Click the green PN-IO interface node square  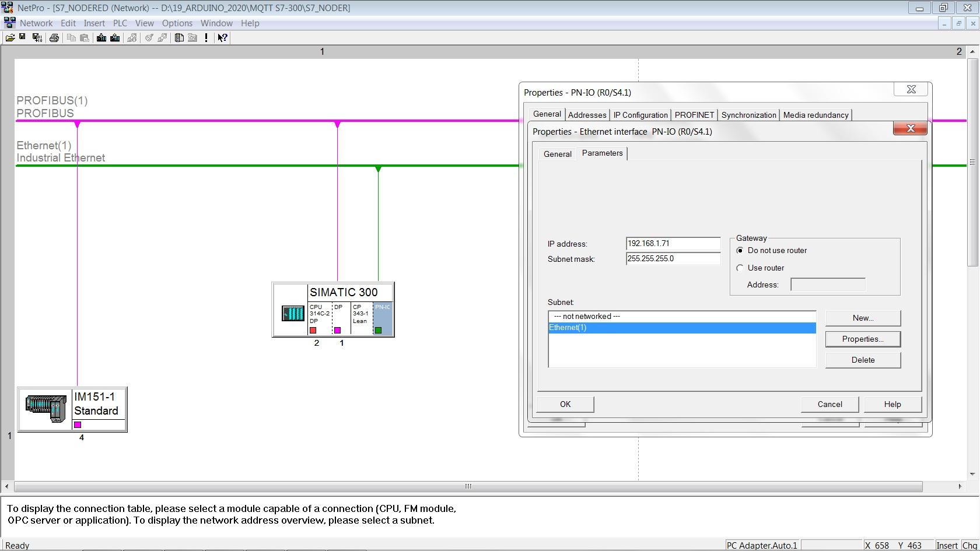(378, 331)
